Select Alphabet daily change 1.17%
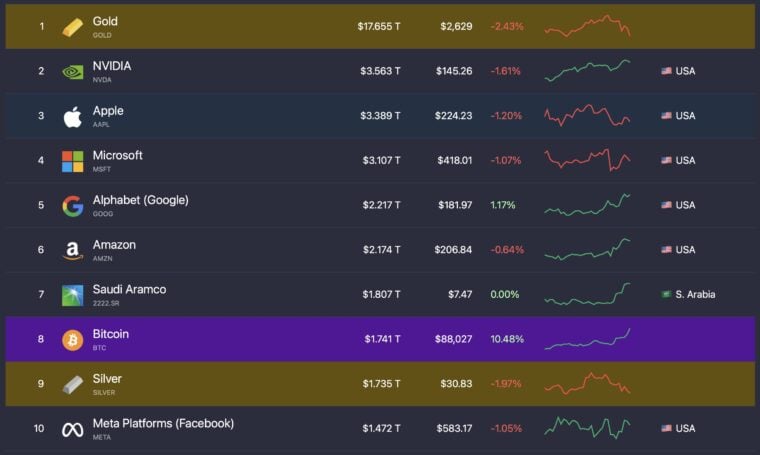This screenshot has height=455, width=760. pos(503,205)
